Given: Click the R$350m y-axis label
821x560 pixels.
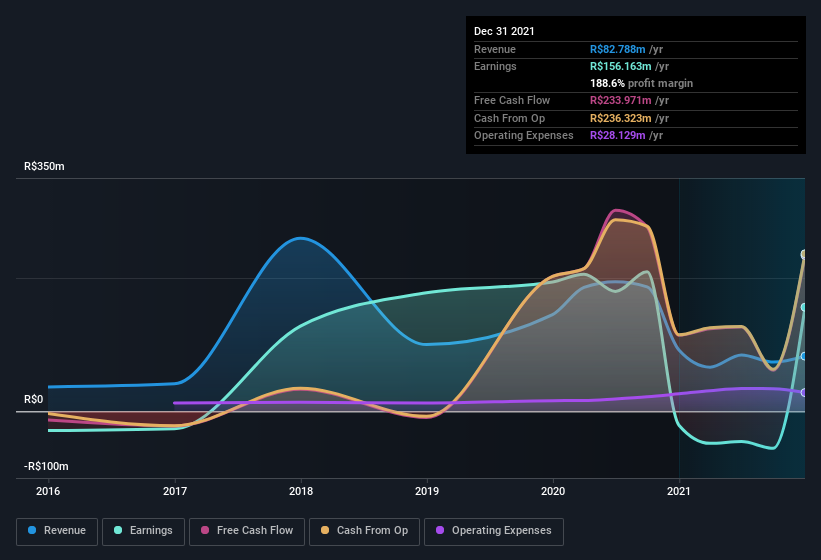Looking at the screenshot, I should point(44,167).
